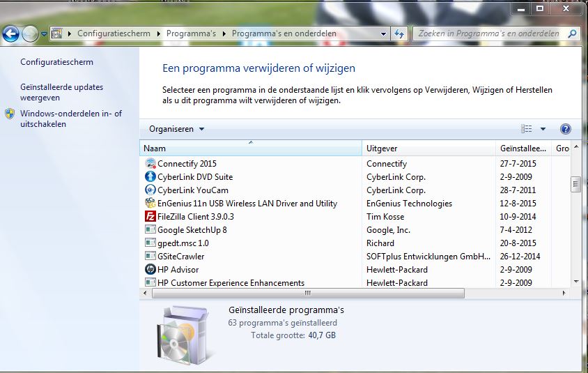
Task: Click install date 26-12-2014
Action: (520, 257)
